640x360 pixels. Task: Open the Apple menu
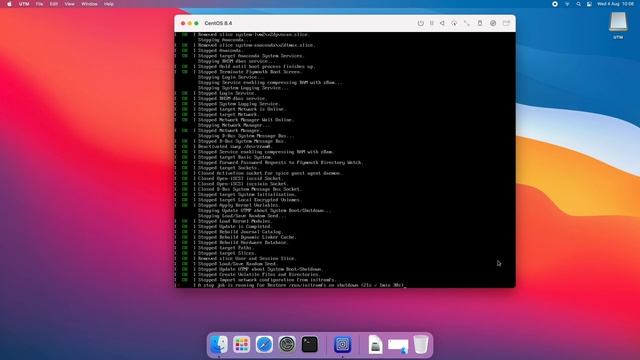click(9, 4)
